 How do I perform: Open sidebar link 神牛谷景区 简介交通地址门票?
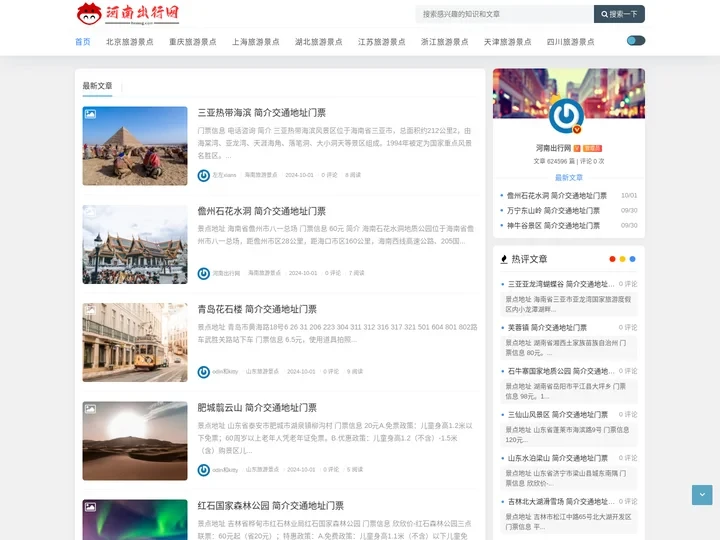click(x=553, y=226)
